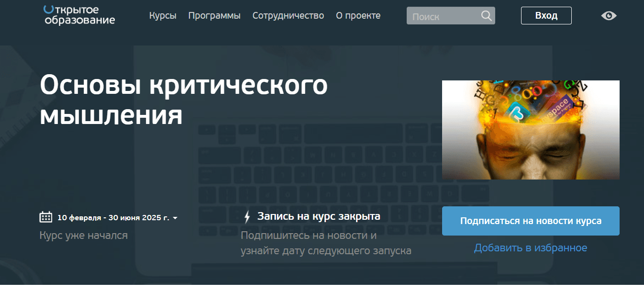Click the lightning bolt enrollment icon

(x=247, y=217)
